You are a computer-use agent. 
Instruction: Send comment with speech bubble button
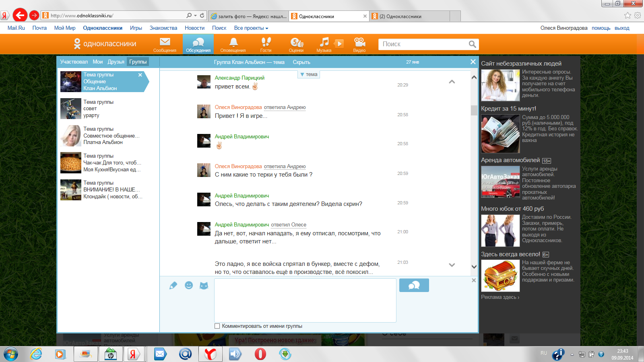pyautogui.click(x=414, y=285)
